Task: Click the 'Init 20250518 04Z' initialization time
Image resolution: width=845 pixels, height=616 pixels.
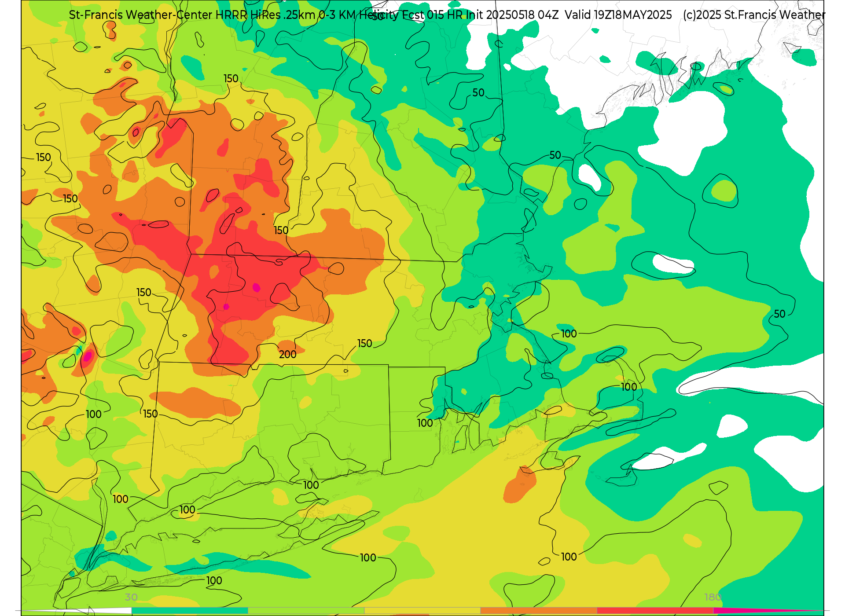Action: tap(512, 15)
